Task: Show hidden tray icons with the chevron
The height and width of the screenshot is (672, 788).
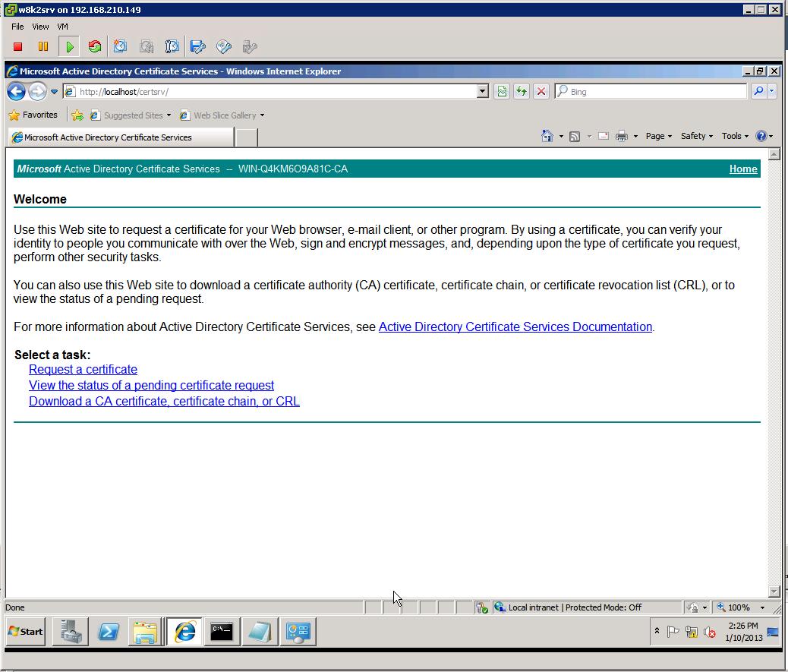Action: click(x=657, y=630)
